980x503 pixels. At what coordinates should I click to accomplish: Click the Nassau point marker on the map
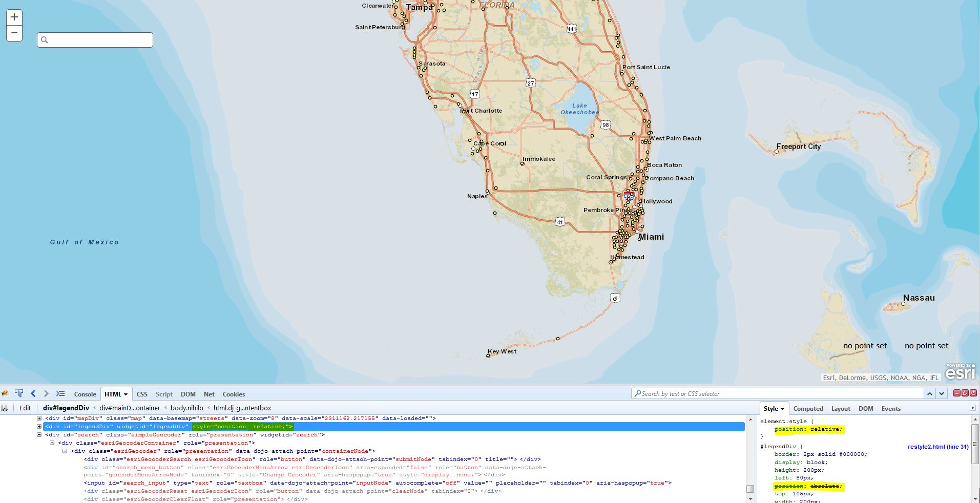coord(903,304)
